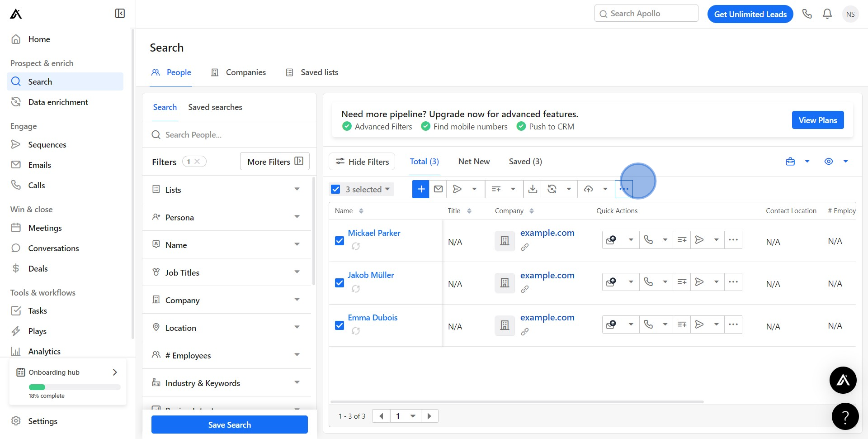This screenshot has height=439, width=868.
Task: Open the NS user avatar menu
Action: pyautogui.click(x=850, y=14)
